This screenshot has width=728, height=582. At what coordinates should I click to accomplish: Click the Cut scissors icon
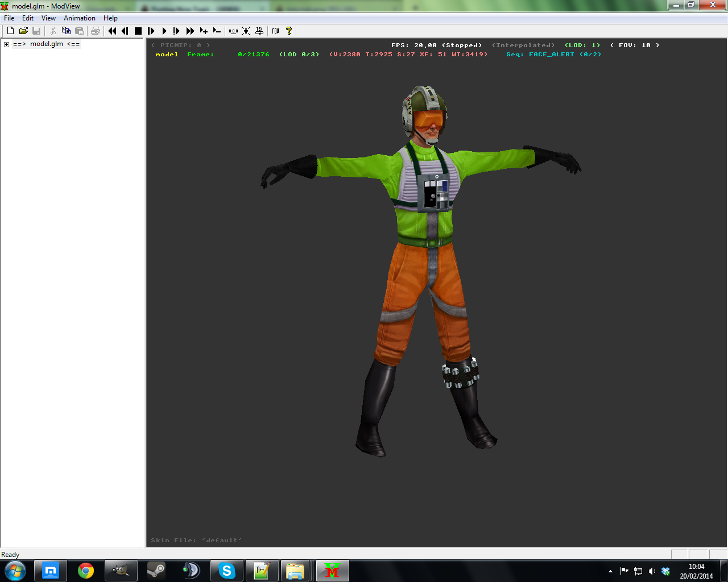(x=53, y=31)
